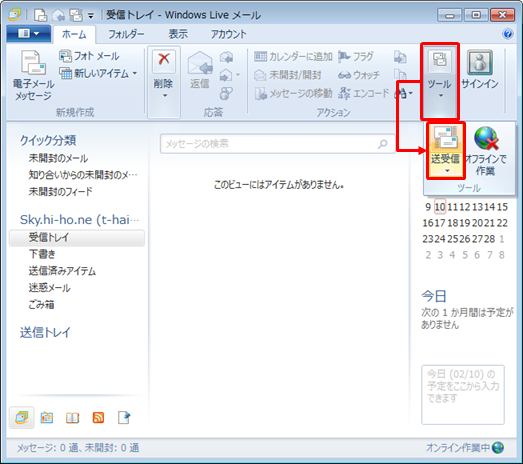Switch to the 表示 tab
523x464 pixels.
coord(178,34)
